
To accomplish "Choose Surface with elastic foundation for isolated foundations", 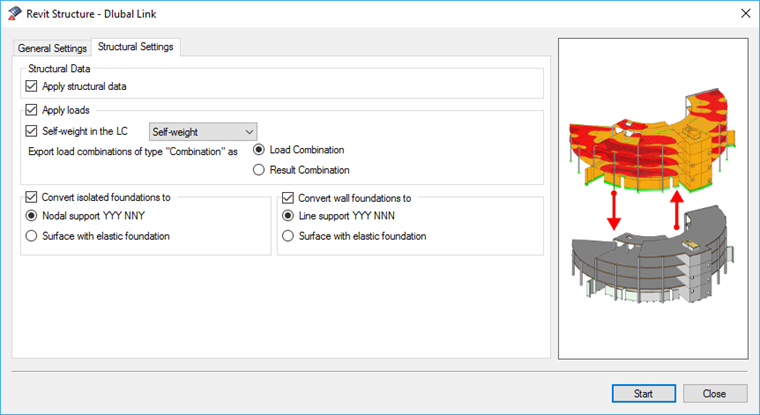I will (x=33, y=236).
